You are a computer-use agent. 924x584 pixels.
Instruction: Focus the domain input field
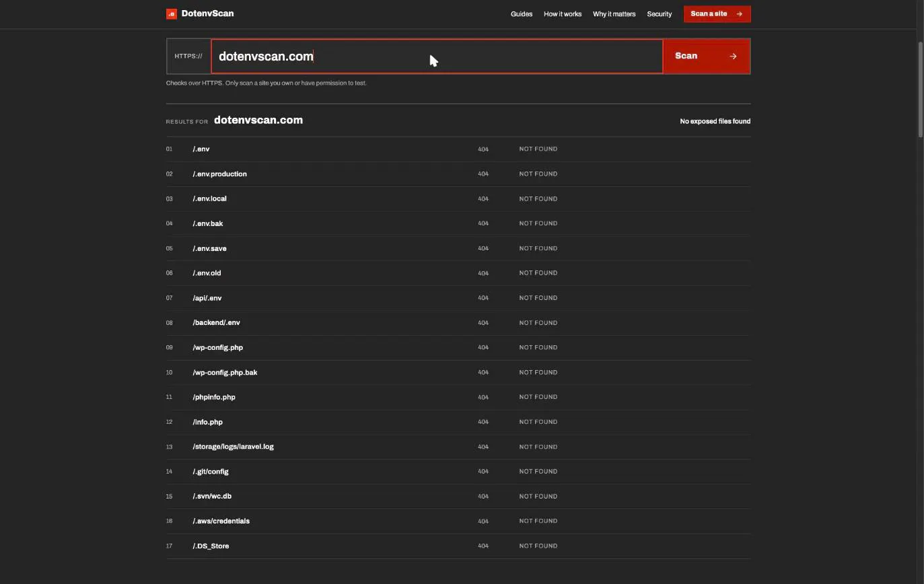pos(437,56)
